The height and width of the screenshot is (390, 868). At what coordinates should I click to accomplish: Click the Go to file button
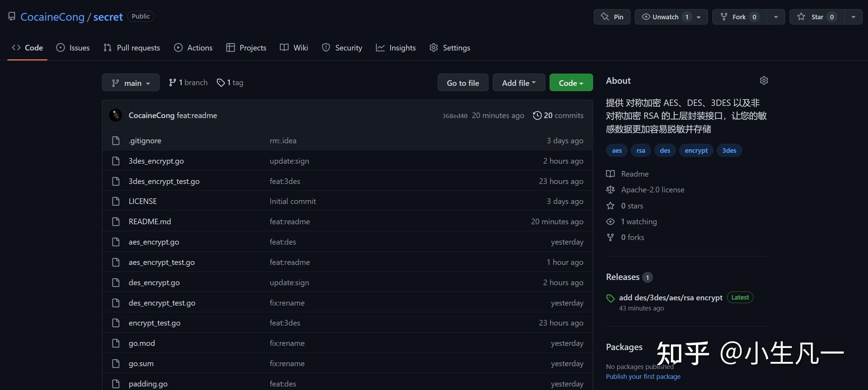[463, 83]
